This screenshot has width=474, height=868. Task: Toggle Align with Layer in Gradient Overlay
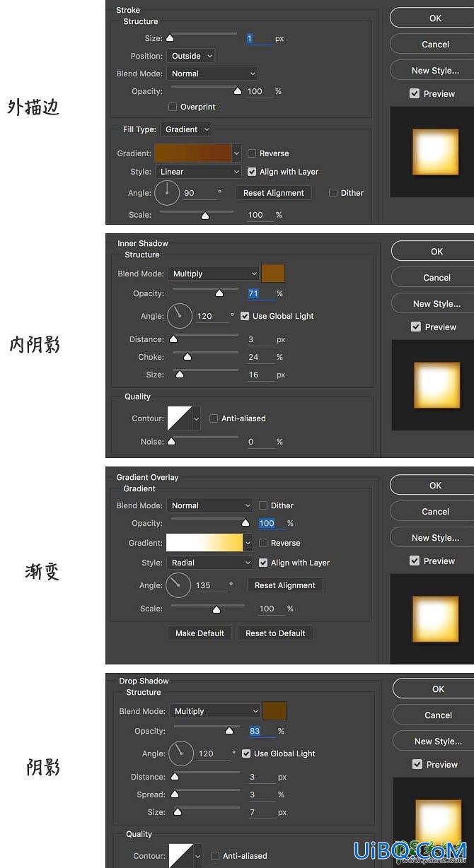coord(263,563)
